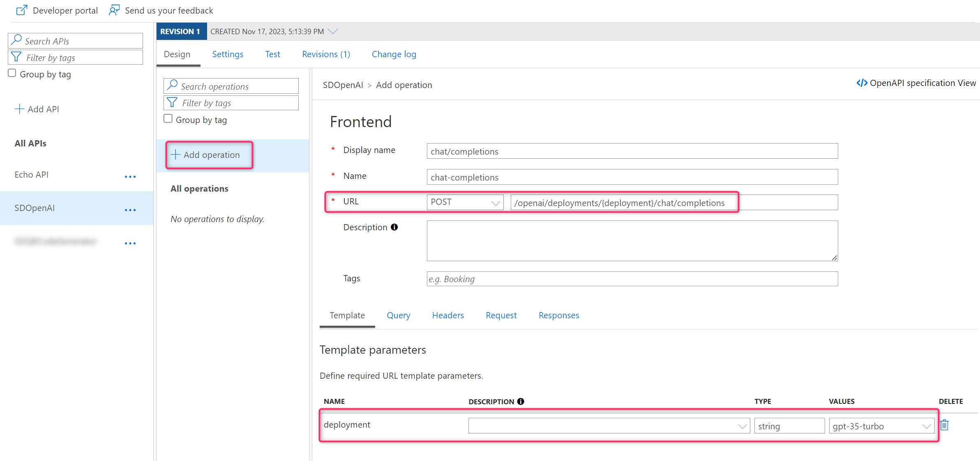
Task: Click the info icon beside DESCRIPTION column header
Action: 521,401
